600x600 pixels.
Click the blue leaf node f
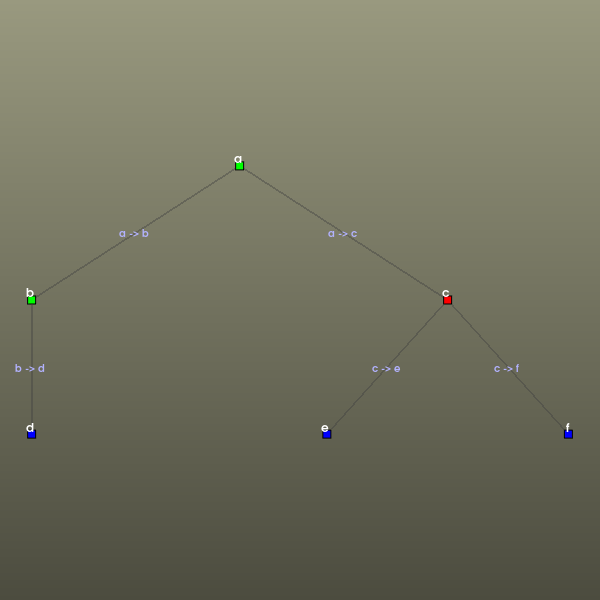(x=568, y=434)
